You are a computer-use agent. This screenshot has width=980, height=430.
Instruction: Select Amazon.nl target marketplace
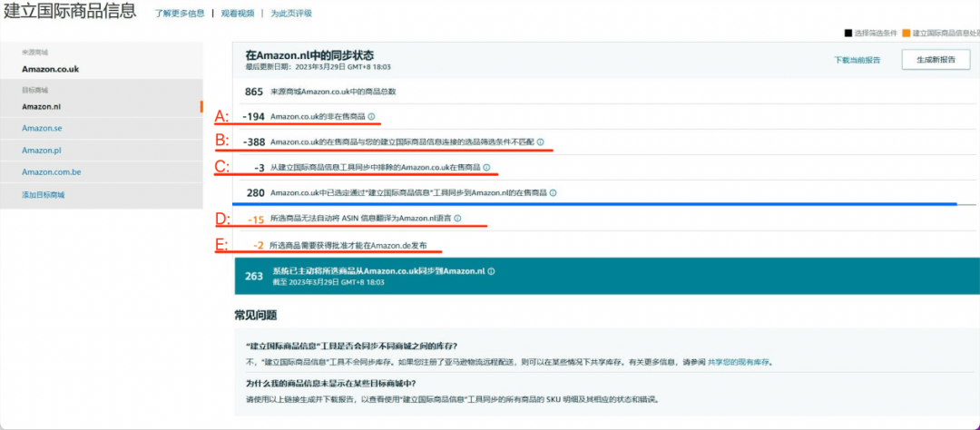coord(42,106)
